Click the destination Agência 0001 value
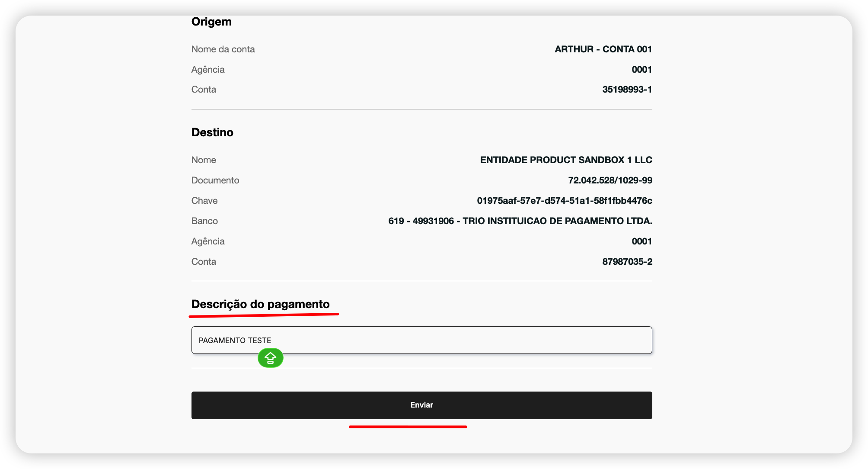This screenshot has width=868, height=469. click(641, 241)
